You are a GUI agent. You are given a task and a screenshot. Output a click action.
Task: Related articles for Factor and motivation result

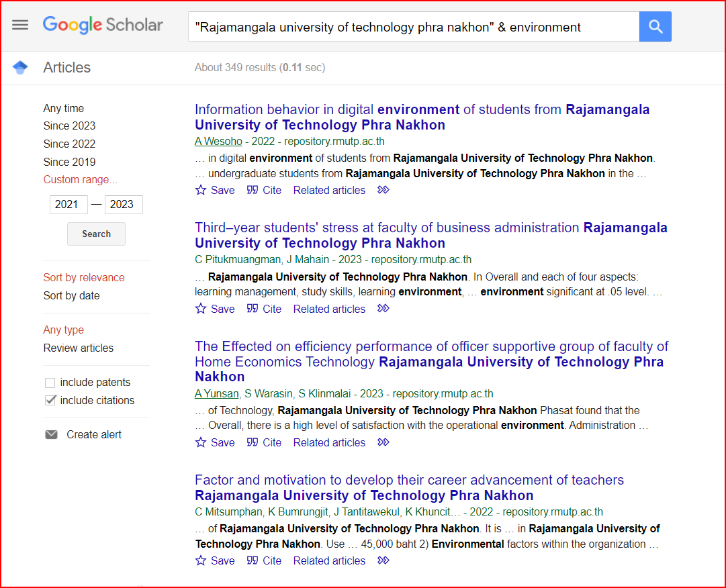click(329, 560)
